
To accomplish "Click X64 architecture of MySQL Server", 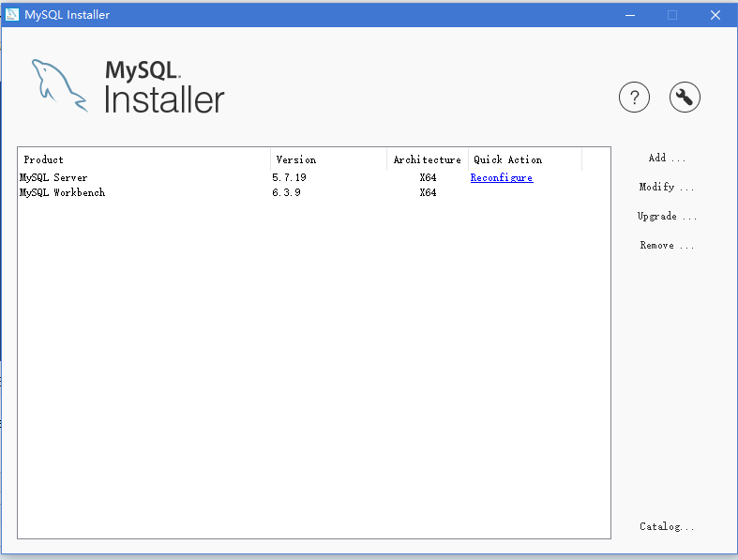I will (x=428, y=177).
